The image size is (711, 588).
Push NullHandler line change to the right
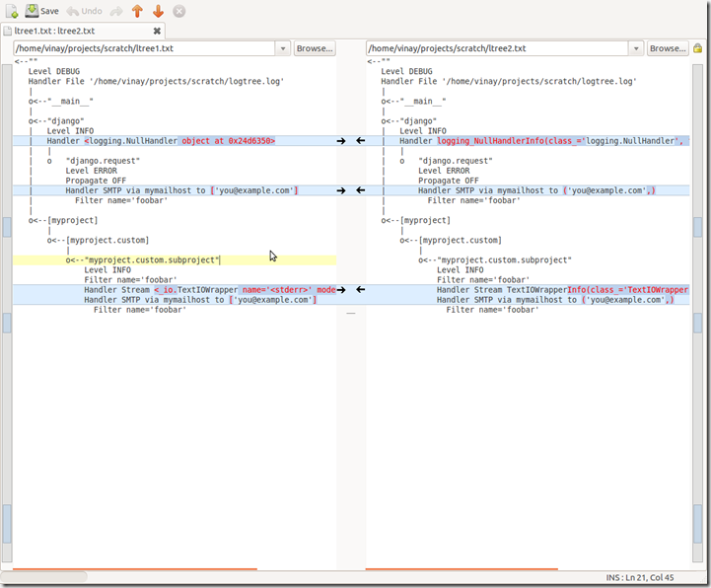point(341,141)
